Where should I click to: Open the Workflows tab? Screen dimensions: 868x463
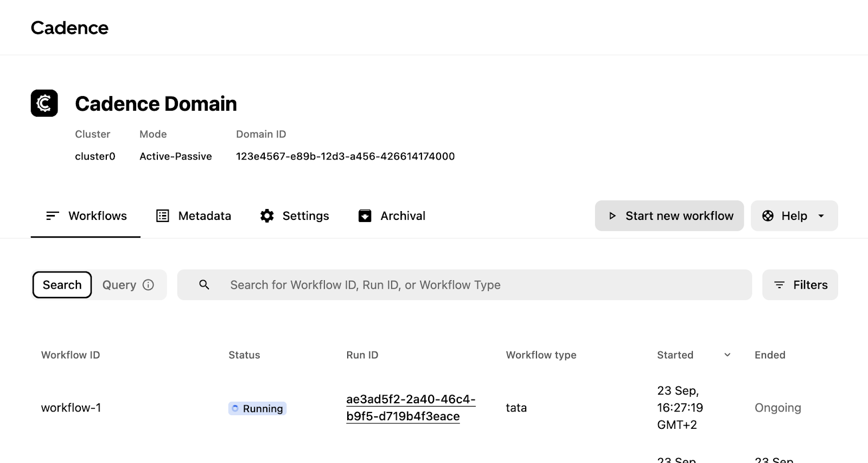pos(86,216)
